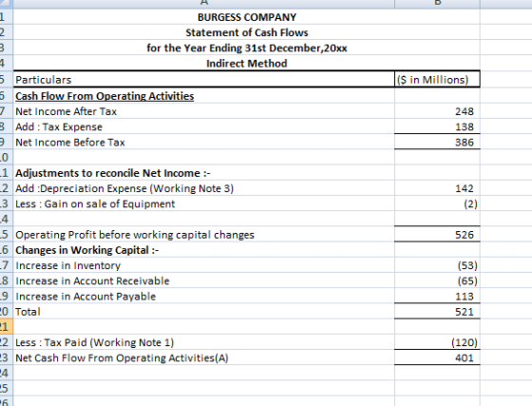Select the 'BURGESS COMPANY' title cell
This screenshot has width=532, height=406.
point(247,17)
